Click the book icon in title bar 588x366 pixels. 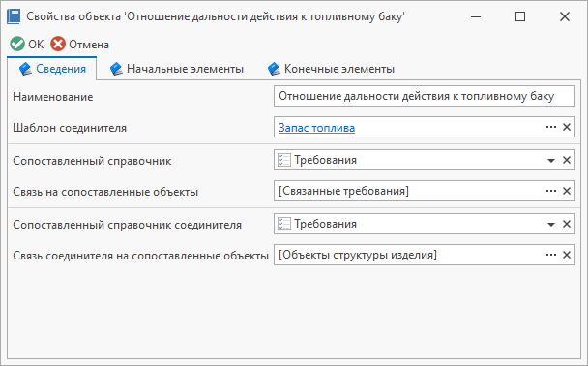point(14,16)
